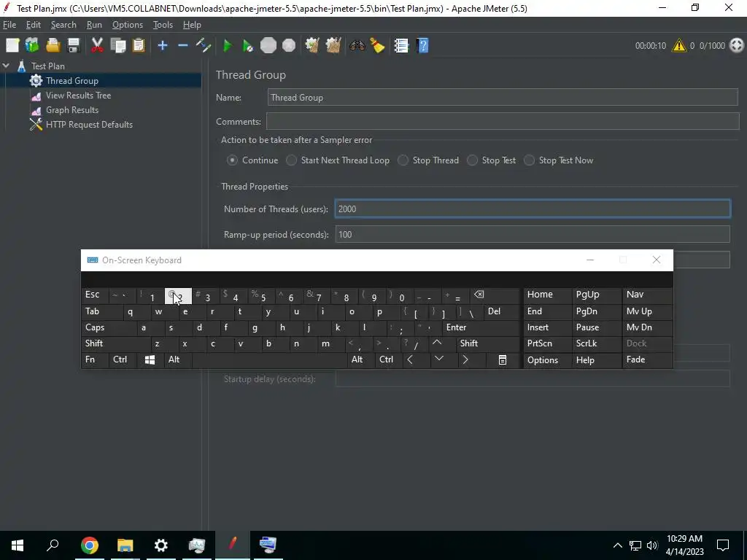Click the Shutdown test icon
Viewport: 747px width, 560px height.
[289, 46]
